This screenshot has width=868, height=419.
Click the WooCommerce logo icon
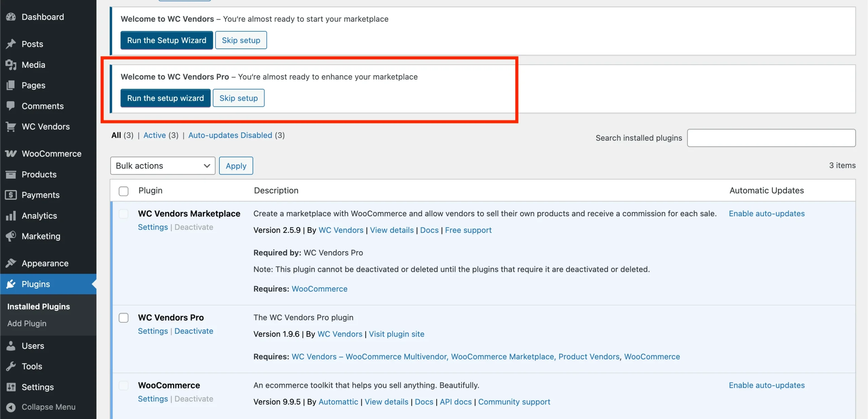[x=11, y=154]
